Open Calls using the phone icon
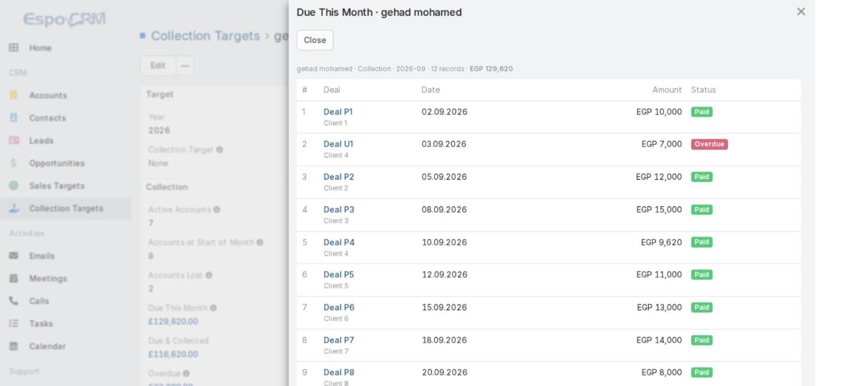868x386 pixels. pos(14,301)
